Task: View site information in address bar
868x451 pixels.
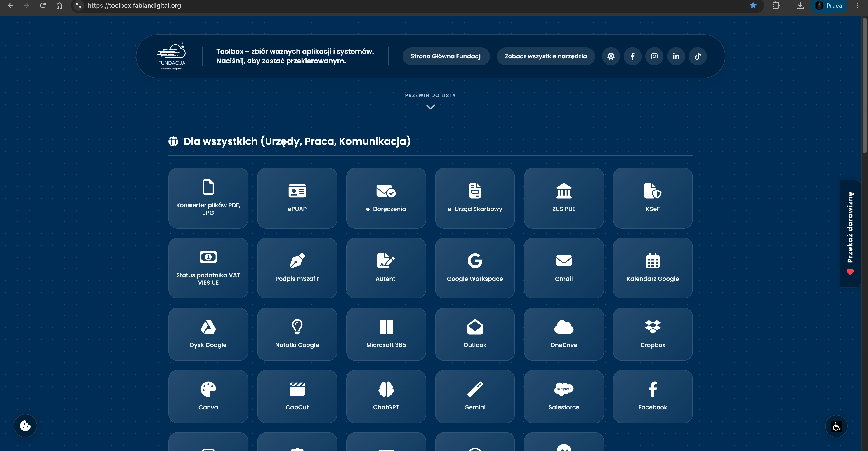Action: point(78,5)
